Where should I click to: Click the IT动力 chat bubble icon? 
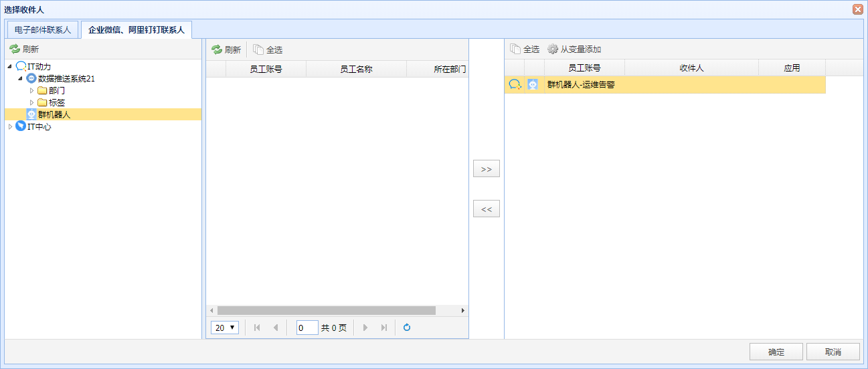(21, 67)
